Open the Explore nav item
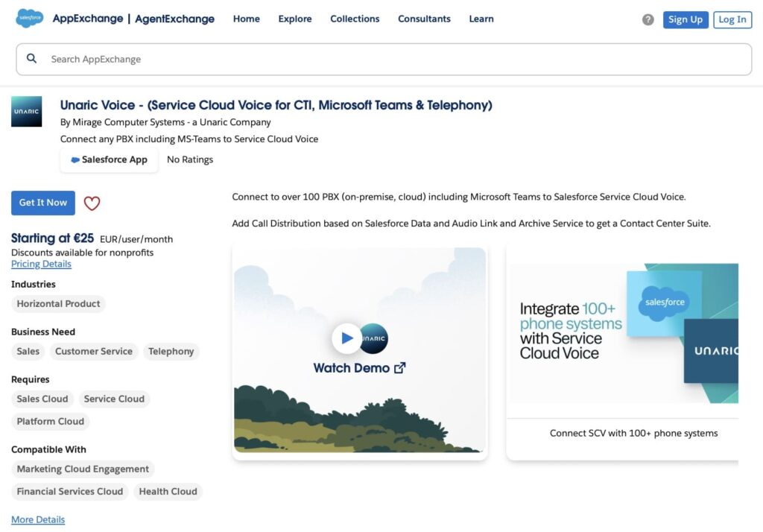Viewport: 763px width, 532px height. pos(295,19)
